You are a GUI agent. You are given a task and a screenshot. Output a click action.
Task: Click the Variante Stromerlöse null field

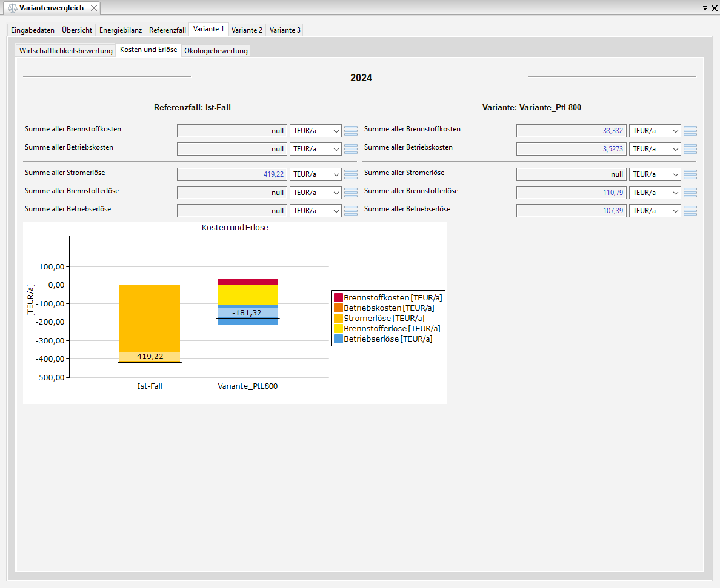[x=572, y=174]
